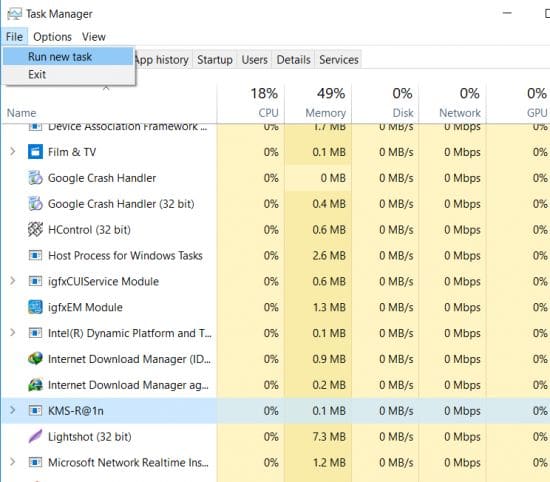Image resolution: width=550 pixels, height=482 pixels.
Task: Expand the Microsoft Network Realtime Inspection entry
Action: [x=13, y=462]
